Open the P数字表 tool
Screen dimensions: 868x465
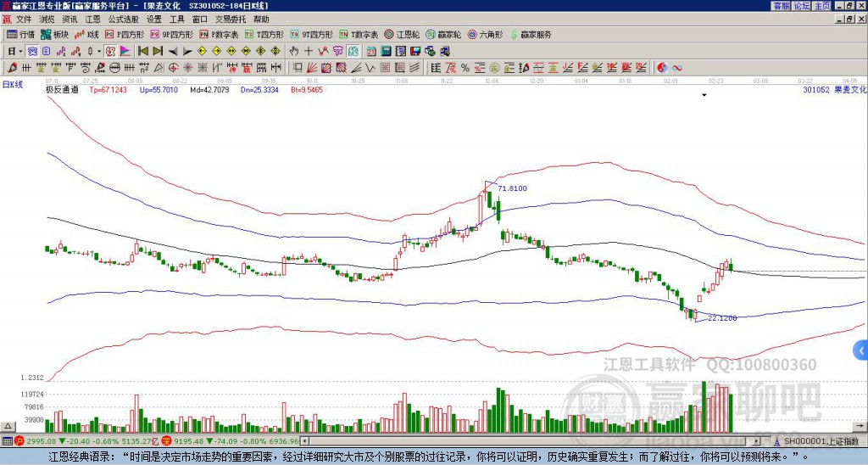pyautogui.click(x=220, y=34)
